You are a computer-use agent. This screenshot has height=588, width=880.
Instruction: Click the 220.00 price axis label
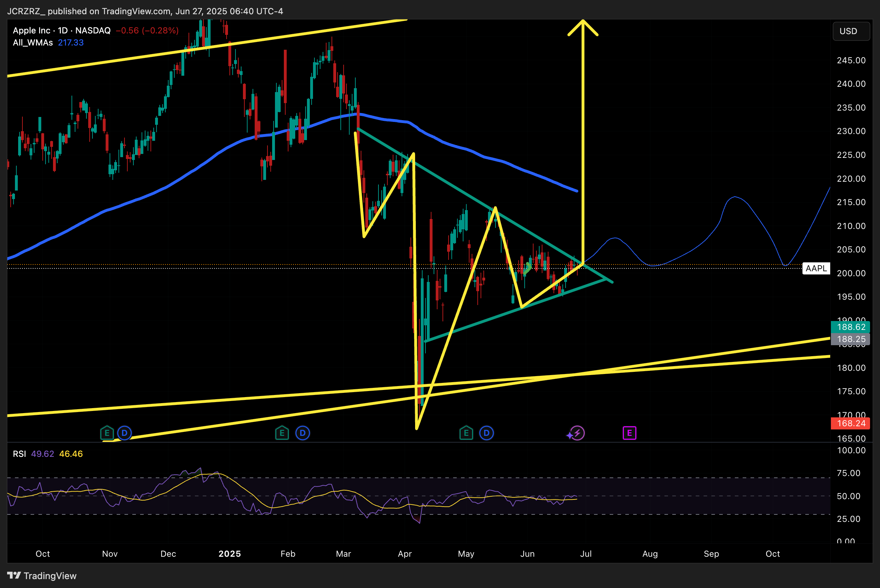point(851,178)
